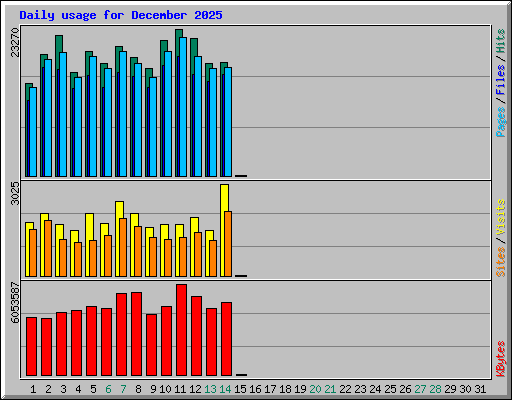Click day label 10 on the x-axis
Screen dimensions: 512x400
(165, 389)
